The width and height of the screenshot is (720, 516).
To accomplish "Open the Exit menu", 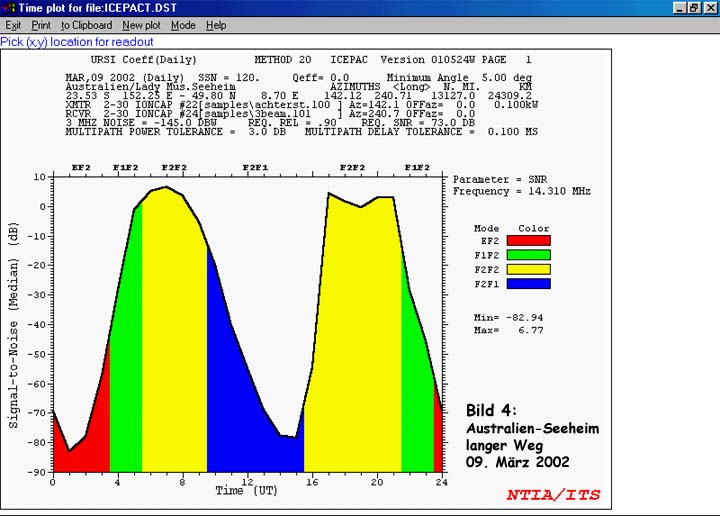I will click(x=13, y=25).
